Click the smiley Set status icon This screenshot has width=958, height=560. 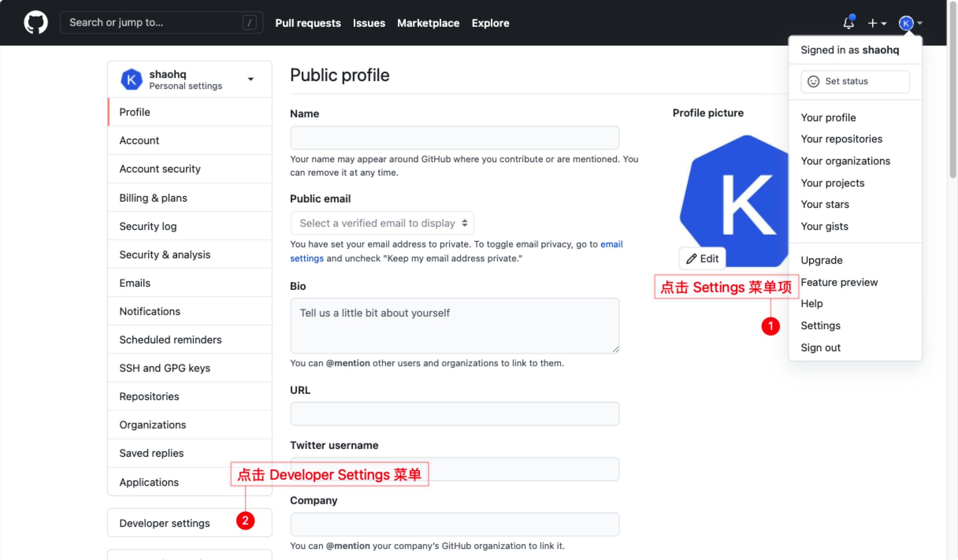click(813, 81)
